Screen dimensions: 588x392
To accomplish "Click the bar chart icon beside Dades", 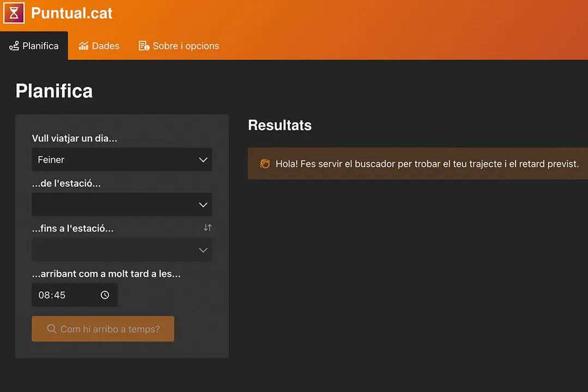I will tap(83, 46).
